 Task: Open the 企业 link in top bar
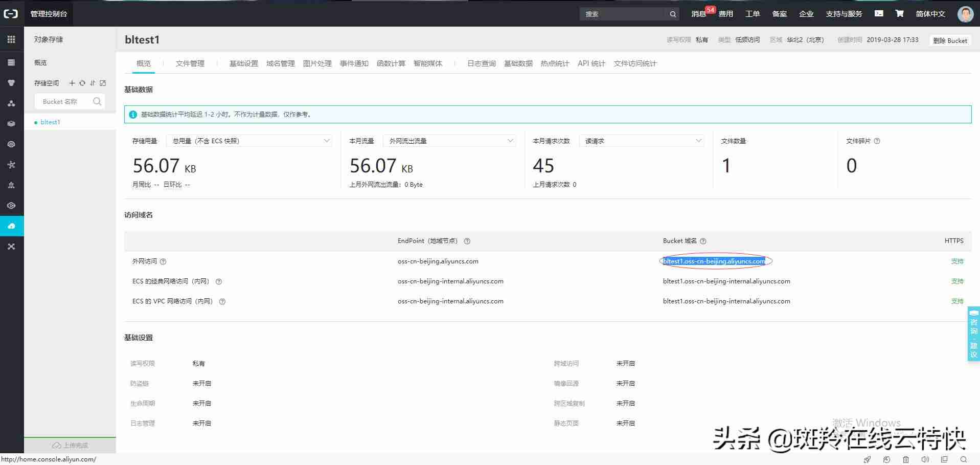[x=806, y=14]
